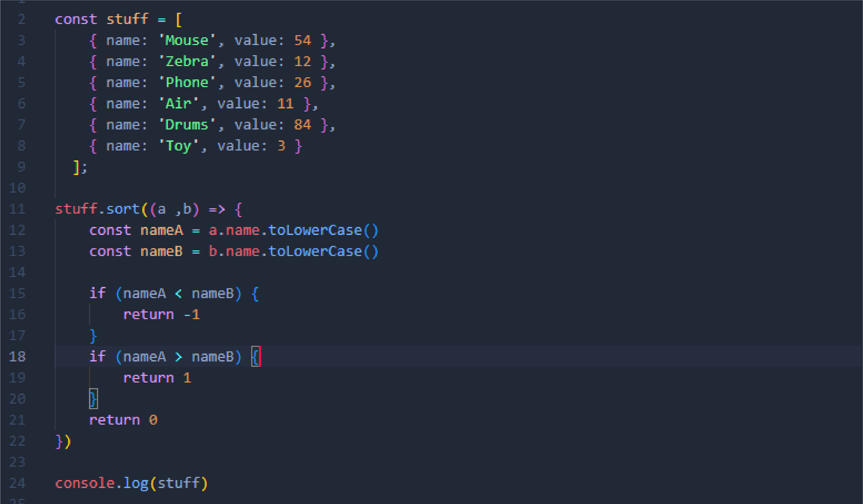Click the 'Mouse' string on line 3
Screen dimensions: 863x504
point(187,40)
